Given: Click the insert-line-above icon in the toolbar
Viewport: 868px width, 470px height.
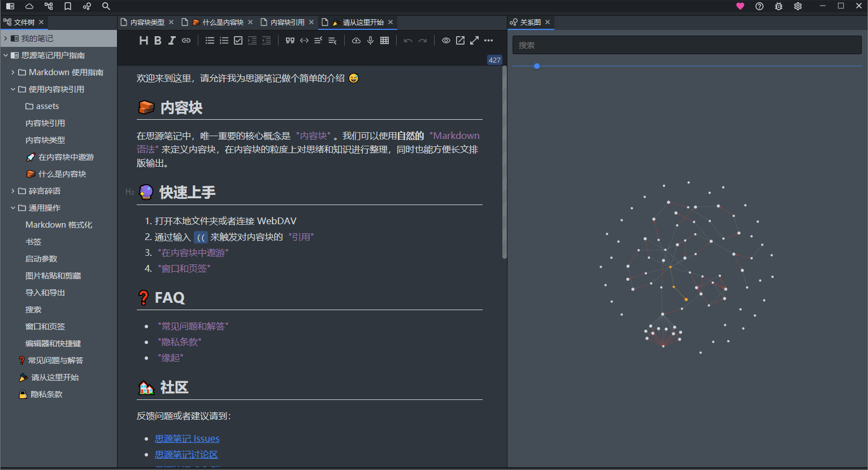Looking at the screenshot, I should (318, 40).
